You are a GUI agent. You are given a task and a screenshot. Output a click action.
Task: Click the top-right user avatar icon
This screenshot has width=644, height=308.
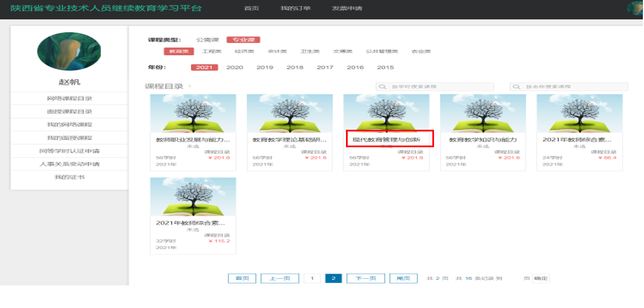(636, 8)
